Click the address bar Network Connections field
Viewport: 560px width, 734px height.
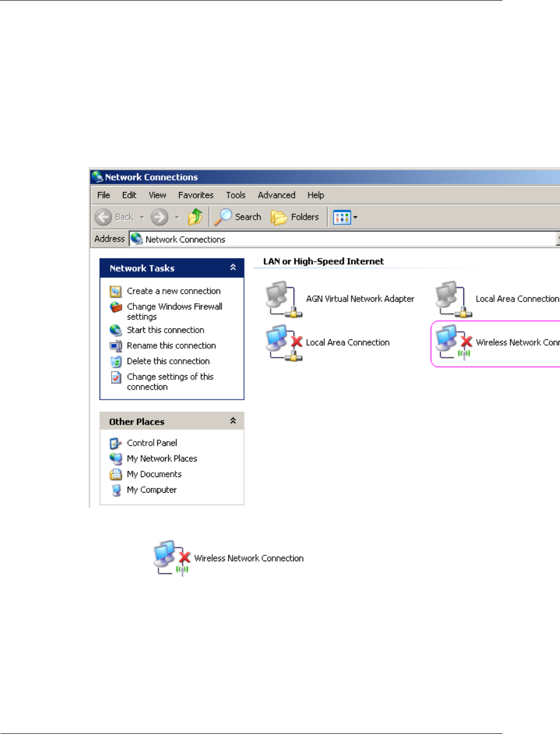(343, 239)
